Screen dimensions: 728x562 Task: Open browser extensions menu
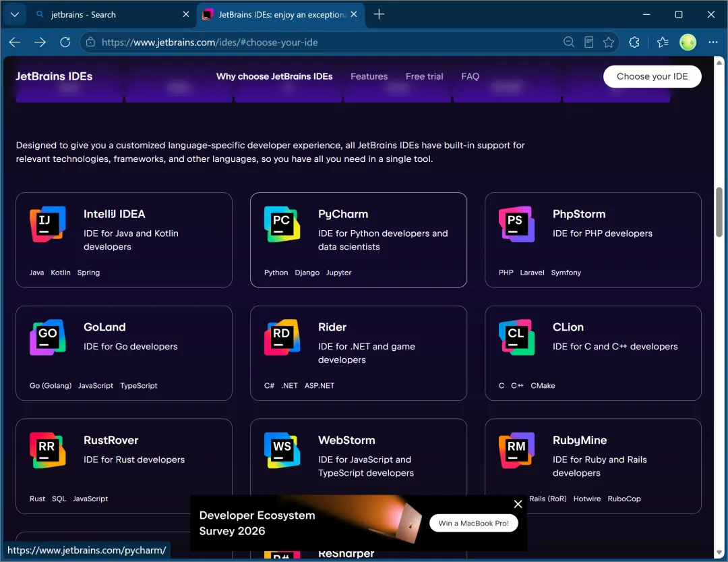pyautogui.click(x=634, y=43)
